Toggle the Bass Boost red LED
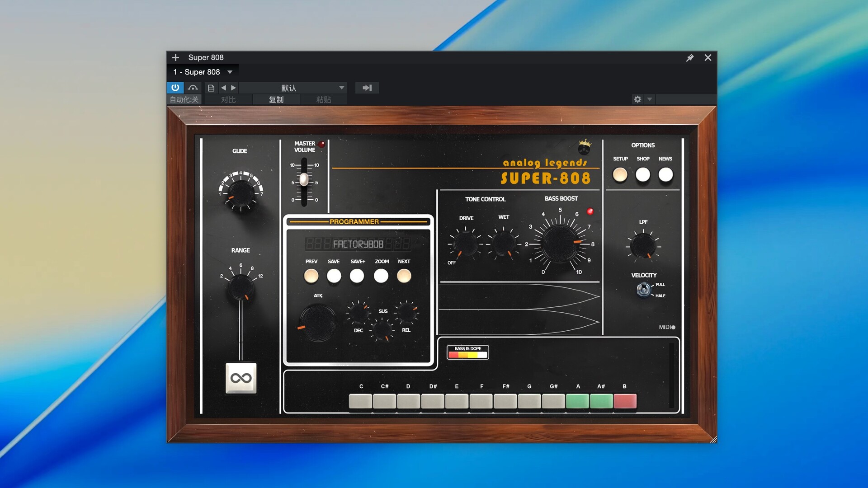 pos(590,211)
